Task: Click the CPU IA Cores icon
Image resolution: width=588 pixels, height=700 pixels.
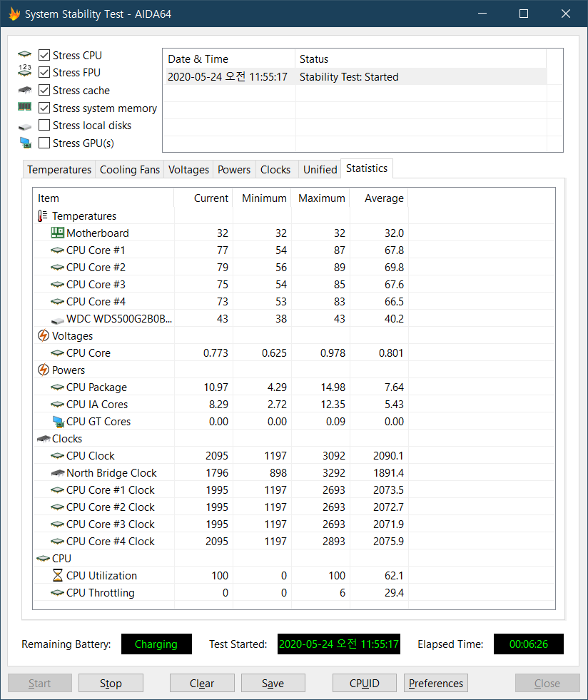Action: (x=57, y=405)
